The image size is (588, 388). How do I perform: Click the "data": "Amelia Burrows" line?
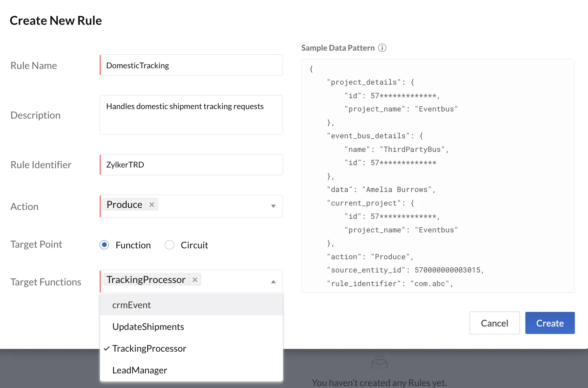click(x=381, y=189)
